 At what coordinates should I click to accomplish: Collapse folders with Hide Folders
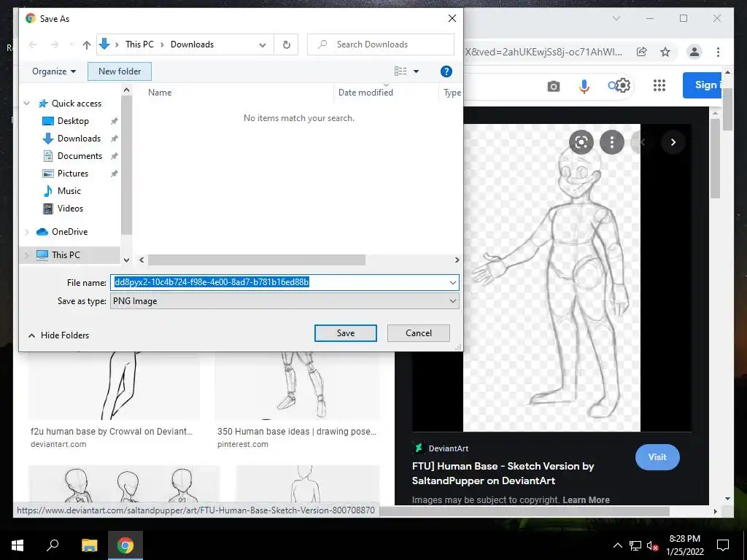(x=58, y=335)
